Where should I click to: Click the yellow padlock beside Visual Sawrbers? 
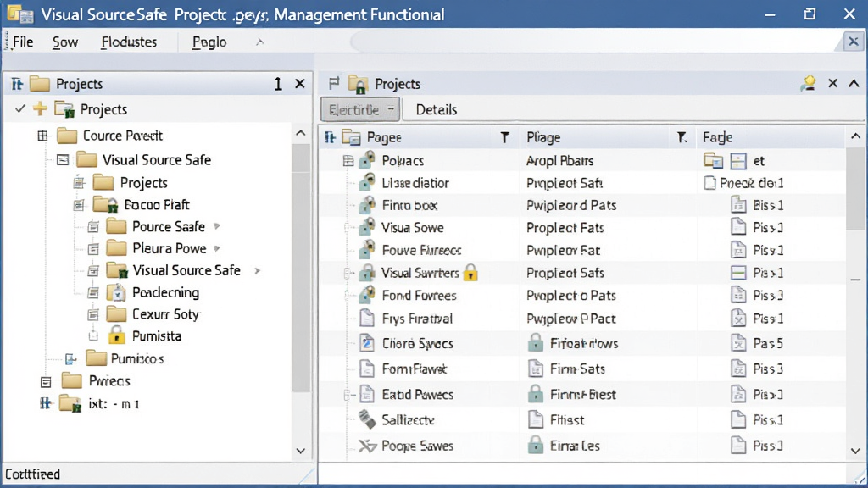(470, 273)
